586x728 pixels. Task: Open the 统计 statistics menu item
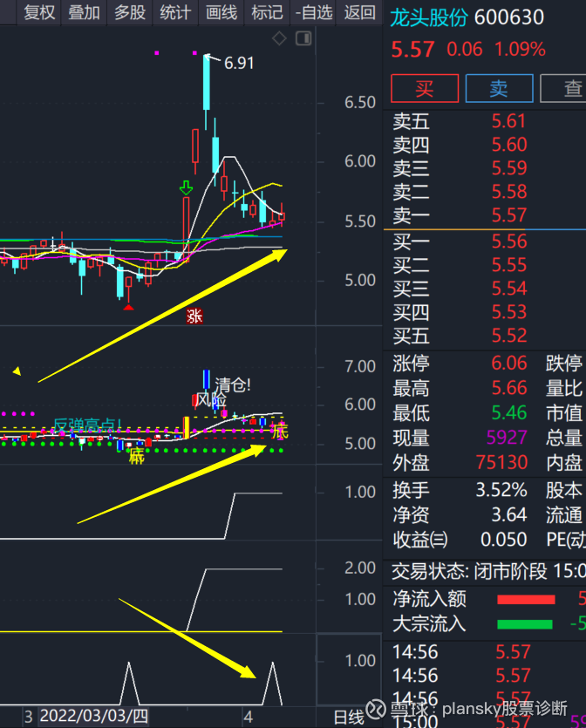tap(175, 12)
